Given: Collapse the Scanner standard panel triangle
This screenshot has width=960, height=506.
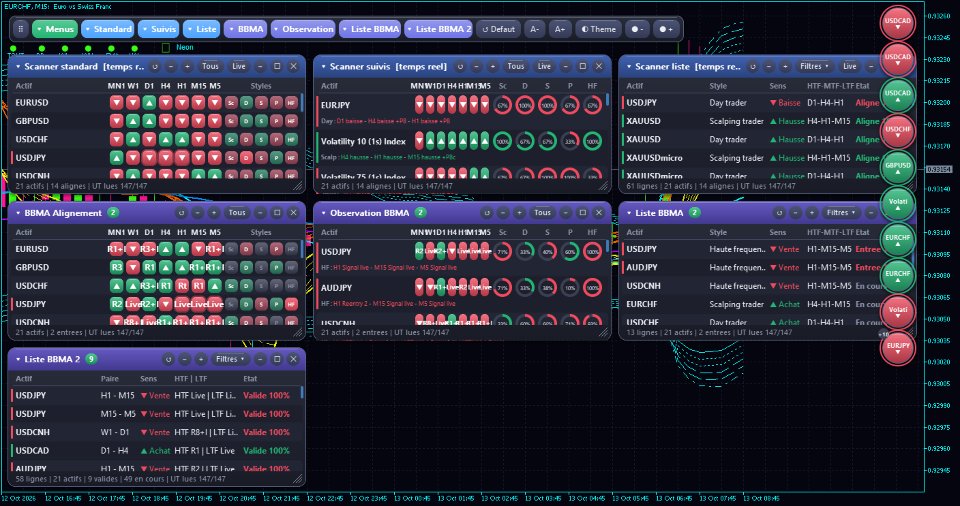Looking at the screenshot, I should (x=18, y=66).
